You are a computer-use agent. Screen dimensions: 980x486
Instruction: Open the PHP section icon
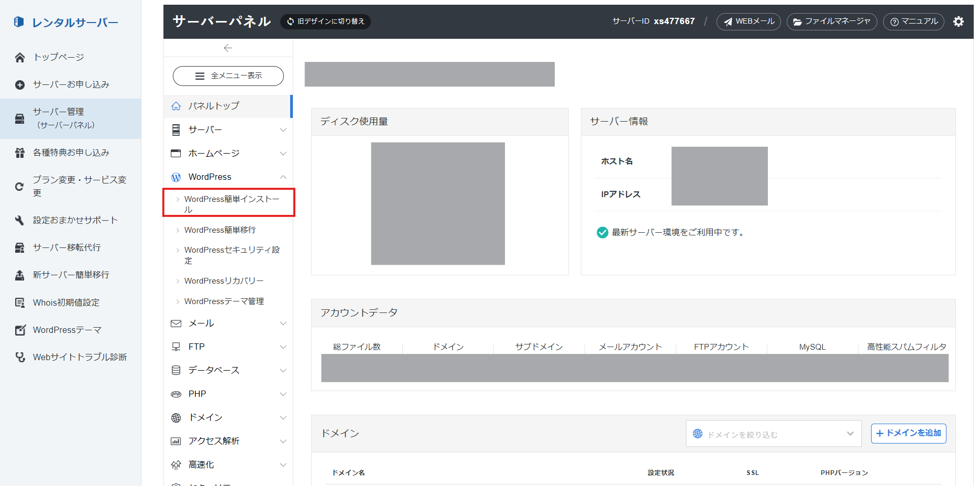tap(175, 394)
